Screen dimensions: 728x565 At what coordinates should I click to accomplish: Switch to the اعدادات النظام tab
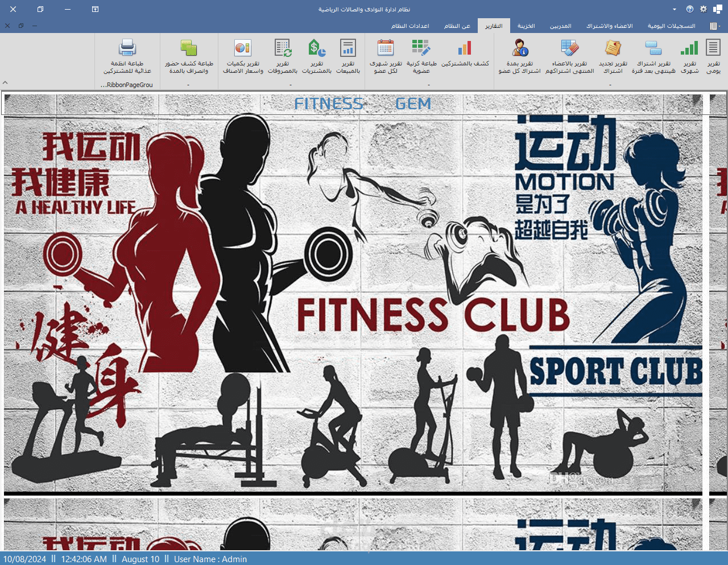[x=410, y=26]
